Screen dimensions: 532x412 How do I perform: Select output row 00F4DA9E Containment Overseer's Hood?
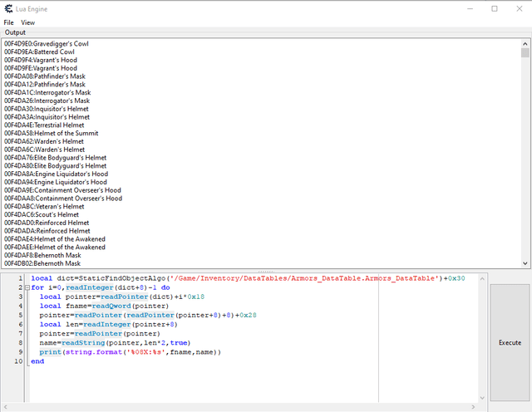tap(62, 190)
